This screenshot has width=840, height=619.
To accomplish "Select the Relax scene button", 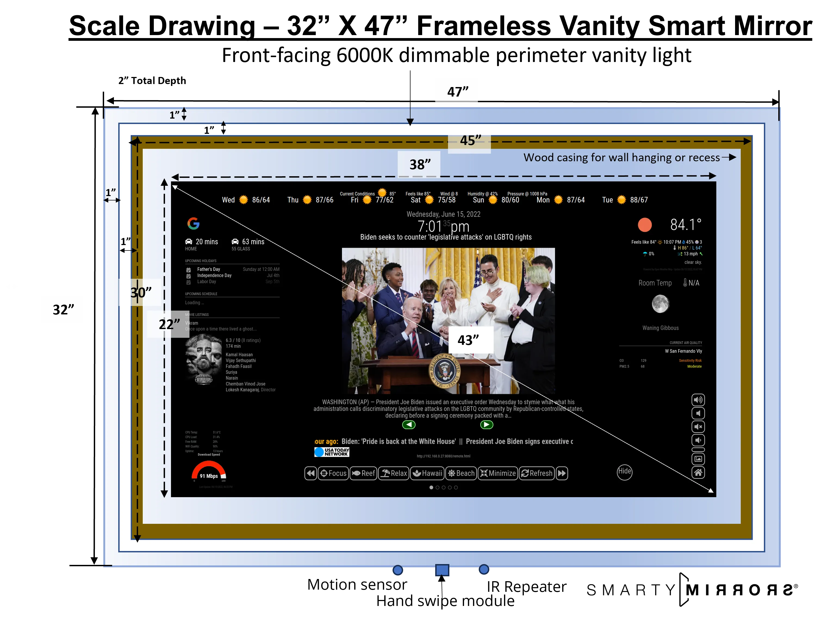I will click(x=394, y=473).
